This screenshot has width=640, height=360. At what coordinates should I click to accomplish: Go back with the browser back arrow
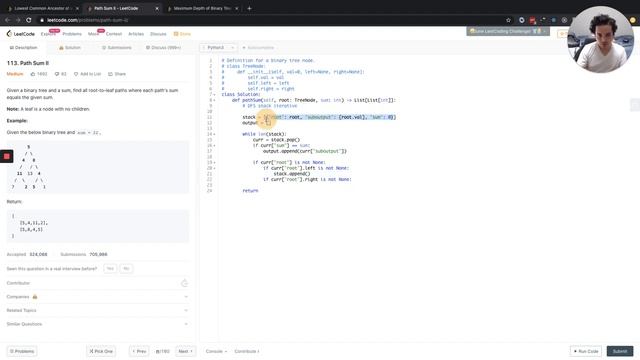7,20
